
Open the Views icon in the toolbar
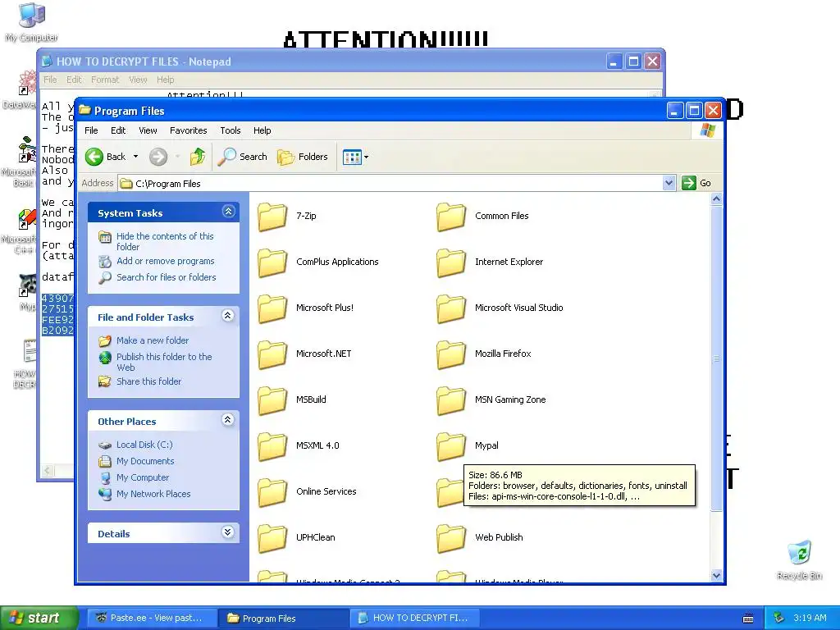click(352, 157)
